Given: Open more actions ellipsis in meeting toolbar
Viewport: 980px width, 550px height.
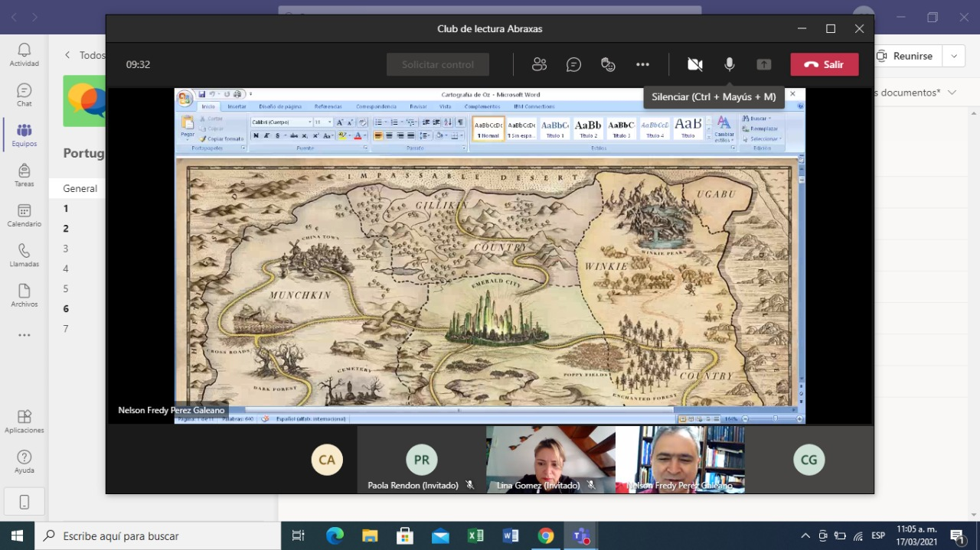Looking at the screenshot, I should tap(642, 64).
